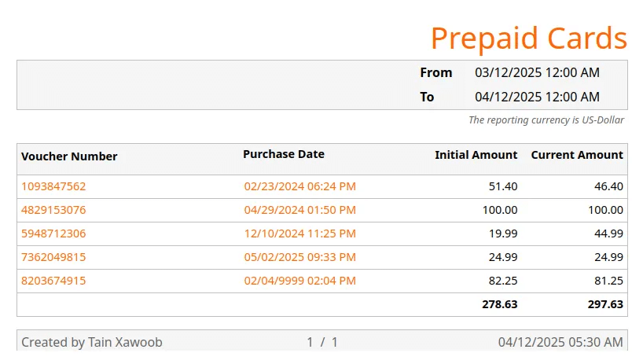
Task: Click the Prepaid Cards report title
Action: (528, 38)
